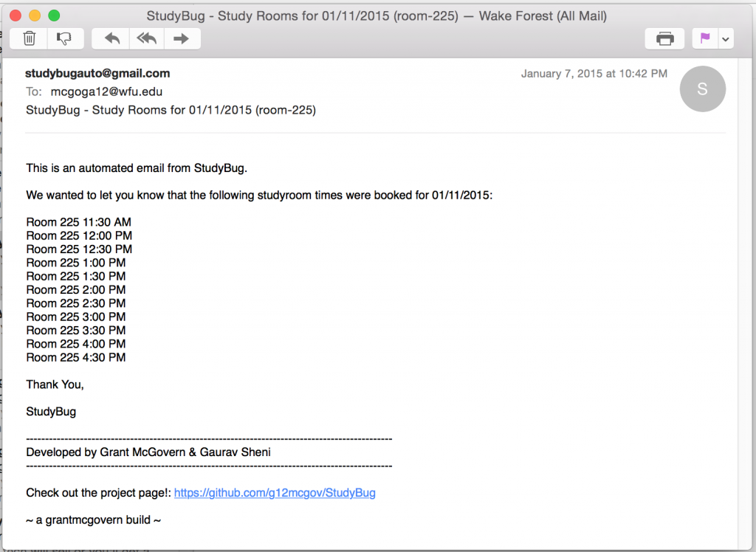This screenshot has height=552, width=756.
Task: Click sender studybugauto@gmail.com
Action: coord(97,73)
